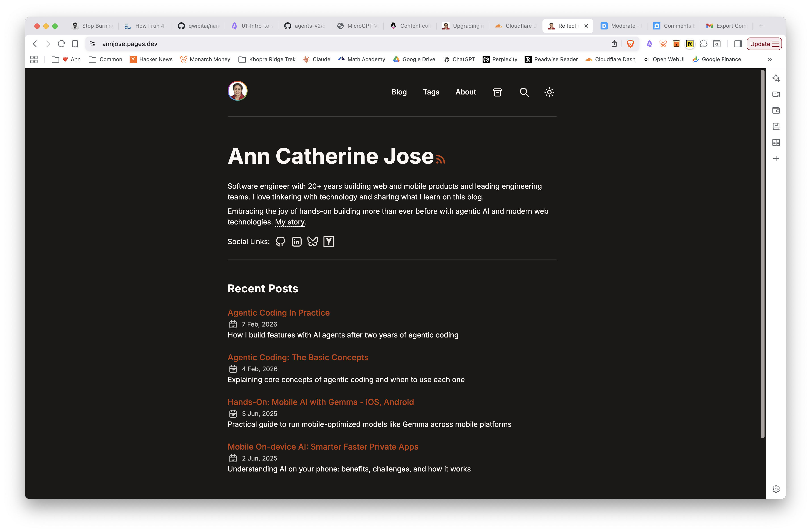Open the Hacker News social link icon

coord(328,241)
